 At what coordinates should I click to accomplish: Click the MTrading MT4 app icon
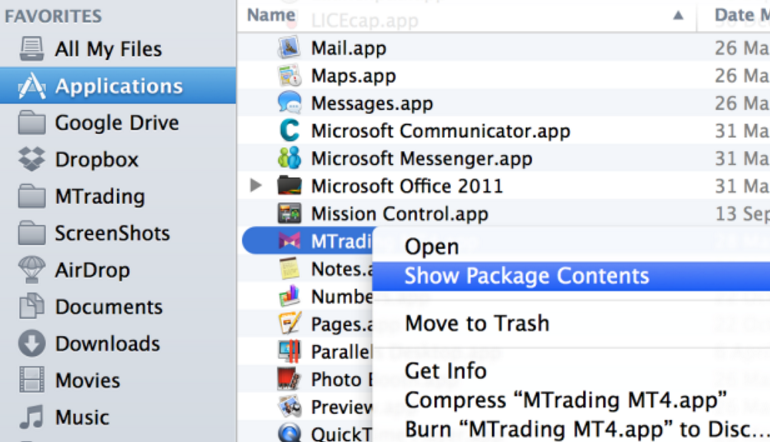pyautogui.click(x=289, y=241)
